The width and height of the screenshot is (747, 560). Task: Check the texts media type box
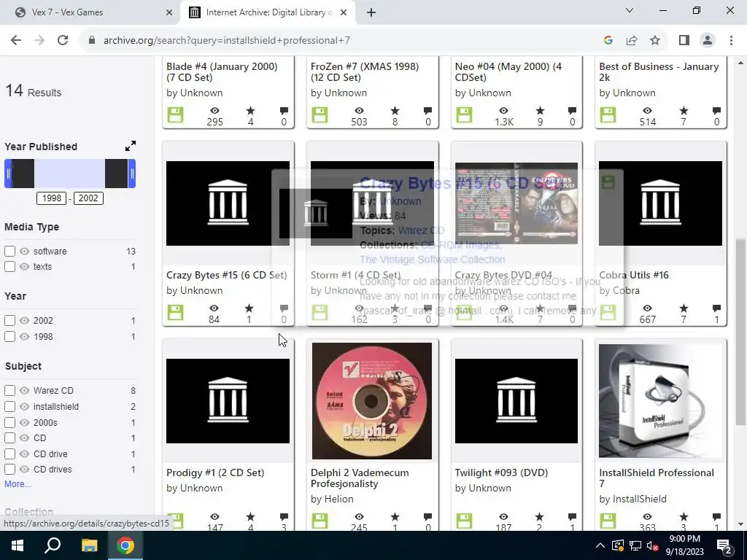[x=9, y=267]
